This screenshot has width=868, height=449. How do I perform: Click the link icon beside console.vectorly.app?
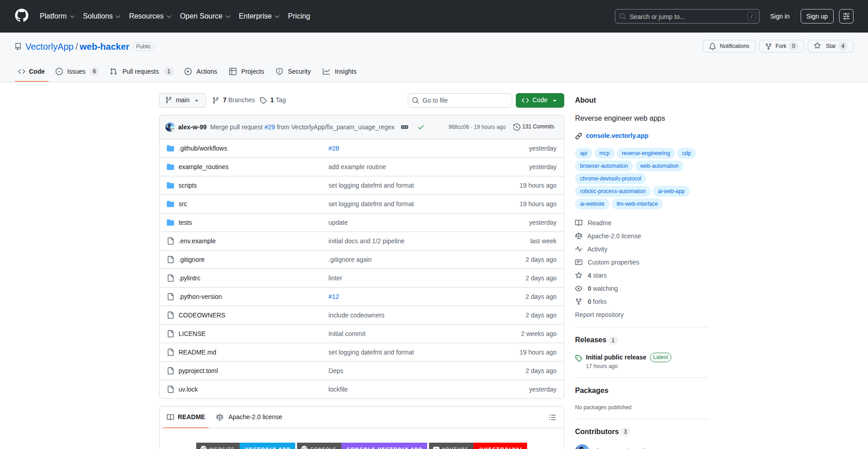(578, 136)
